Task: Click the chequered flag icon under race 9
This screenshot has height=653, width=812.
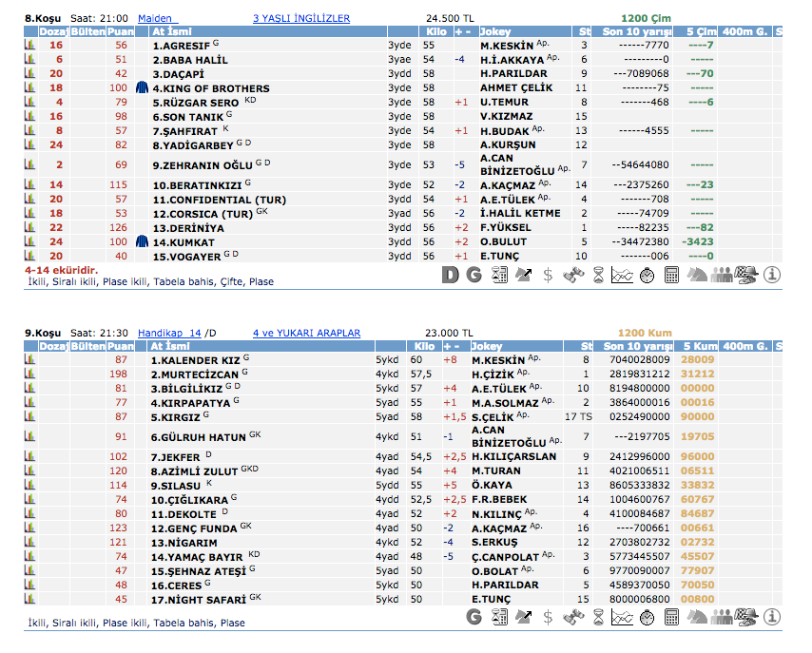Action: click(x=746, y=618)
